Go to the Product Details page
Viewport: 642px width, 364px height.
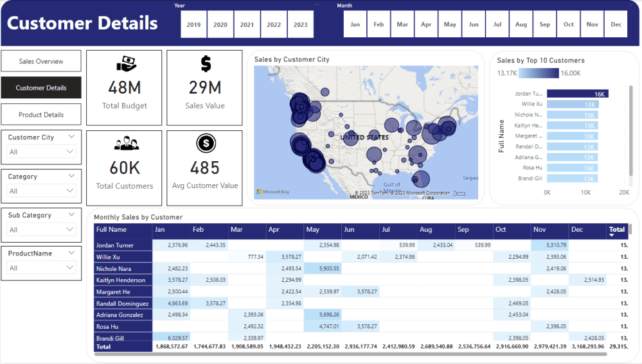click(x=41, y=114)
